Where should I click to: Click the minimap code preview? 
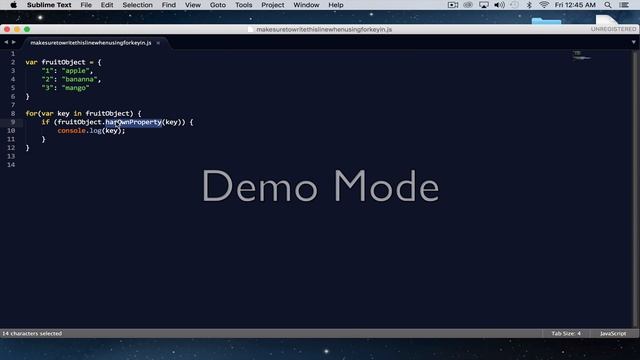point(581,56)
